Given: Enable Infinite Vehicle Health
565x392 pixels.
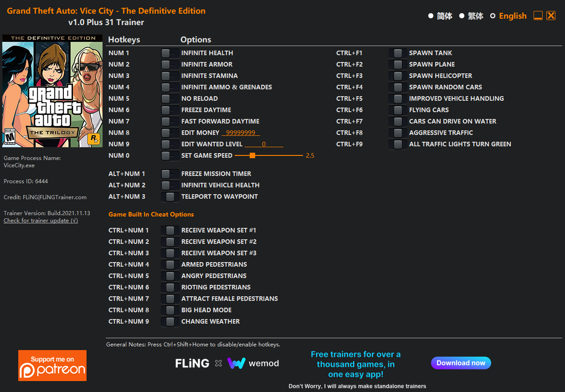Looking at the screenshot, I should [170, 185].
